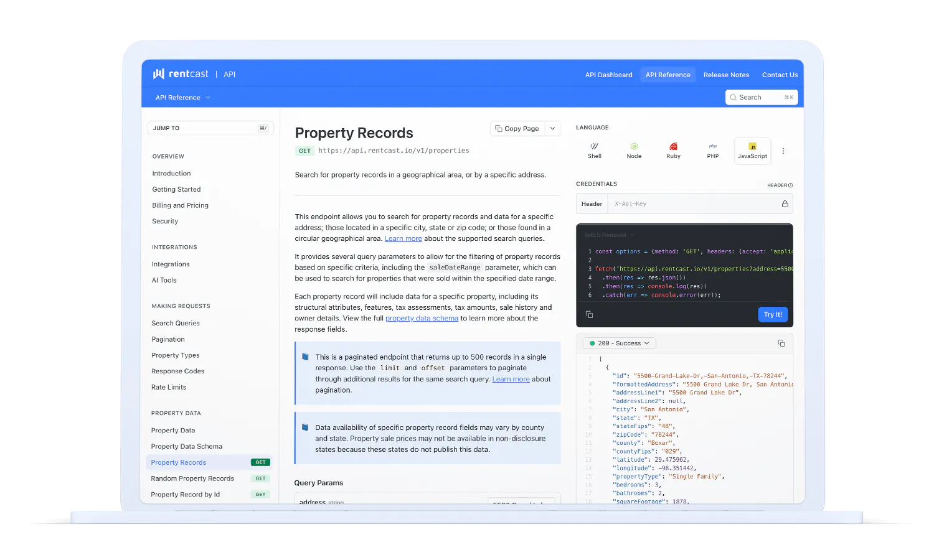Open the fetch Request selector in code block
The height and width of the screenshot is (560, 934).
pyautogui.click(x=610, y=235)
